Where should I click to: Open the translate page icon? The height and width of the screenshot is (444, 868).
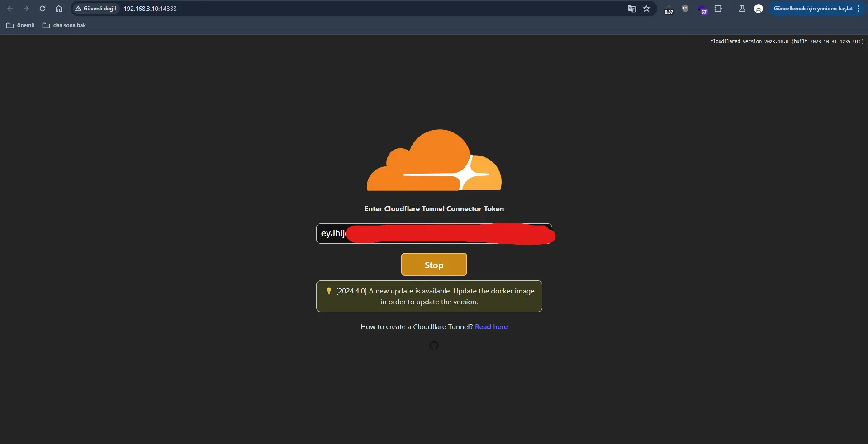(632, 9)
